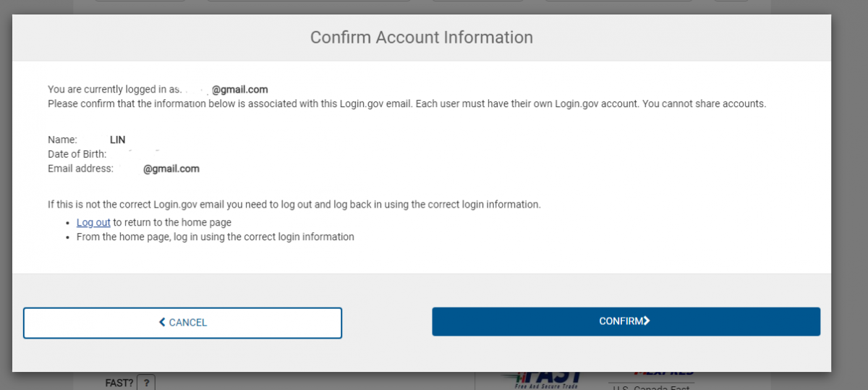Click the FAST? label in the background page
868x390 pixels.
pyautogui.click(x=119, y=383)
